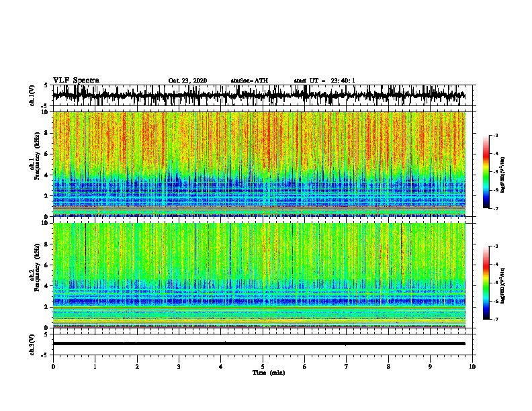This screenshot has height=411, width=532.
Task: Select the date text "Oct. 23, 2020"
Action: (x=187, y=81)
